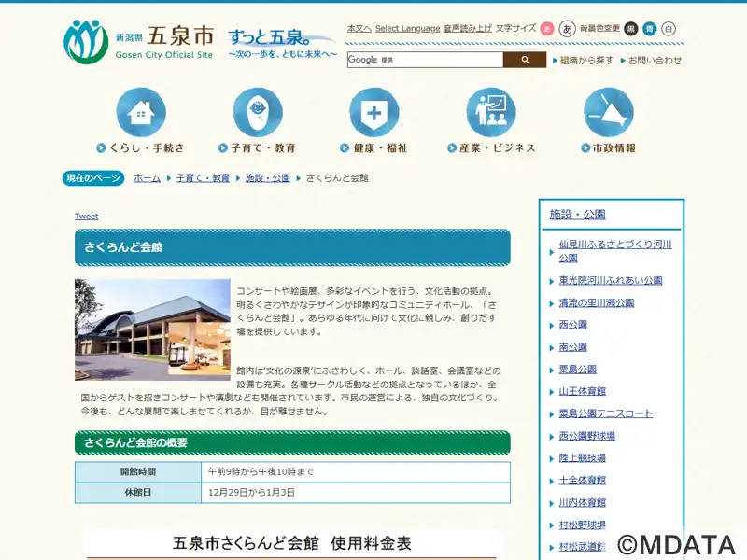Switch background color to blue (青)
The width and height of the screenshot is (747, 560).
point(649,29)
